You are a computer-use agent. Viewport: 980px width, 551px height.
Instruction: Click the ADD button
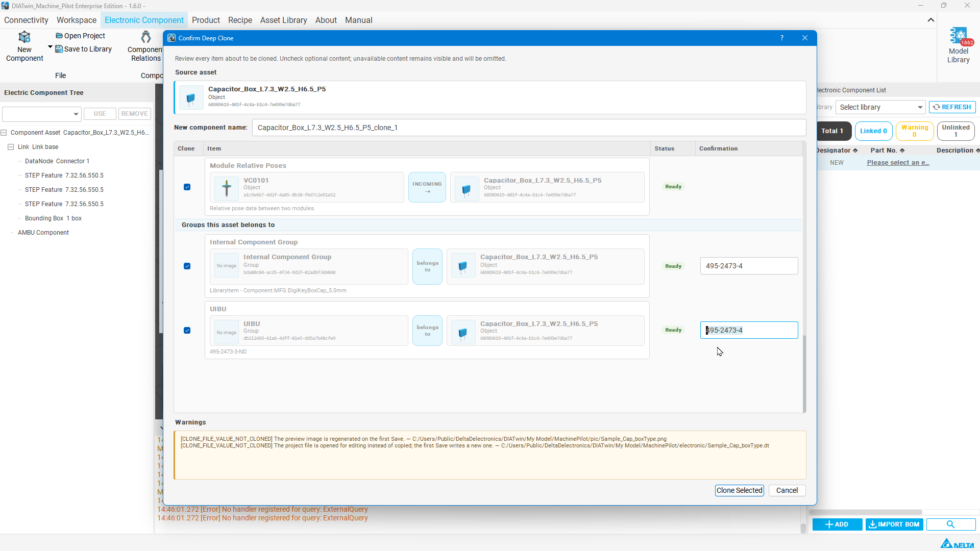point(837,524)
